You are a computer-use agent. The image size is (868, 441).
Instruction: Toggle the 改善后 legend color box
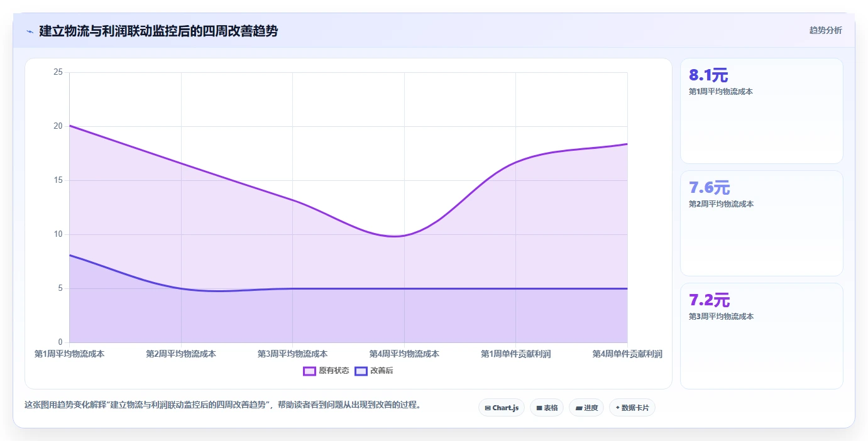point(361,371)
